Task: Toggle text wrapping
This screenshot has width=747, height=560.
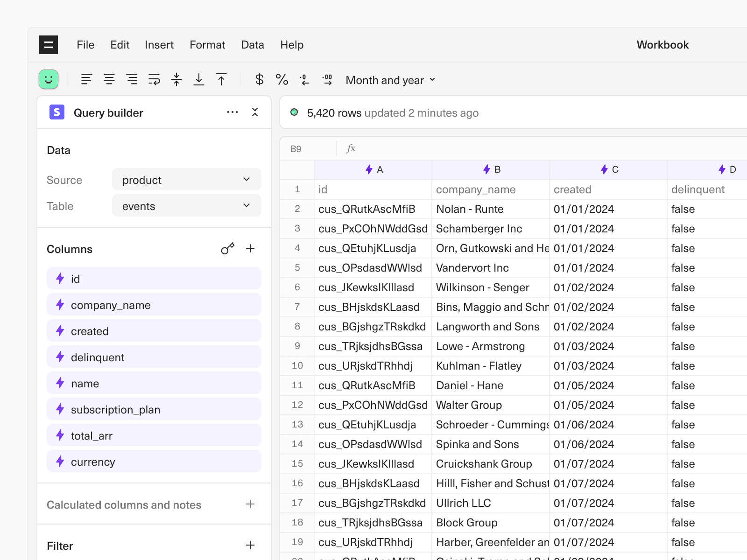Action: point(154,79)
